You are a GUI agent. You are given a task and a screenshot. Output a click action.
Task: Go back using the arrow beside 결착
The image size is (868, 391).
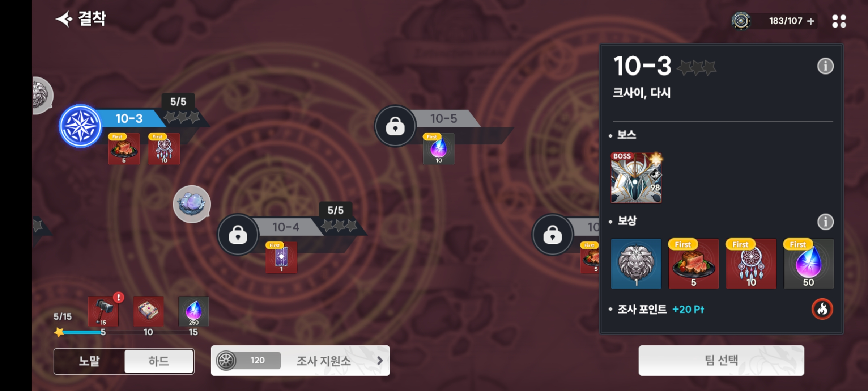64,19
